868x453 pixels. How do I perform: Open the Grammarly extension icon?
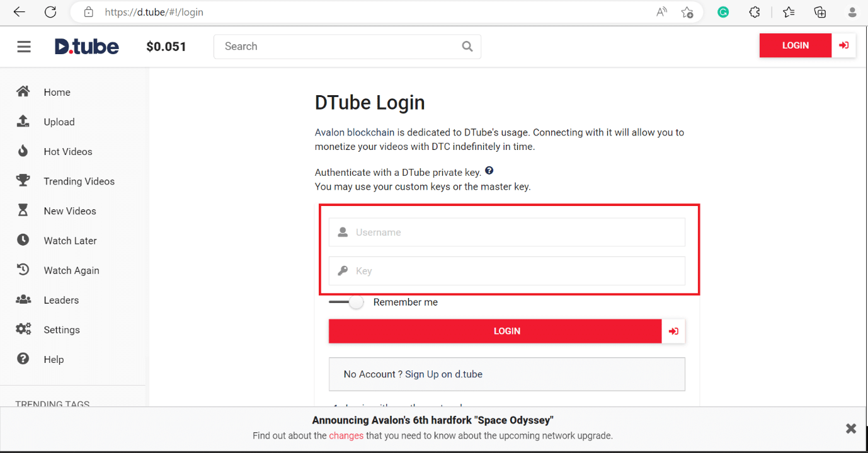pyautogui.click(x=723, y=12)
